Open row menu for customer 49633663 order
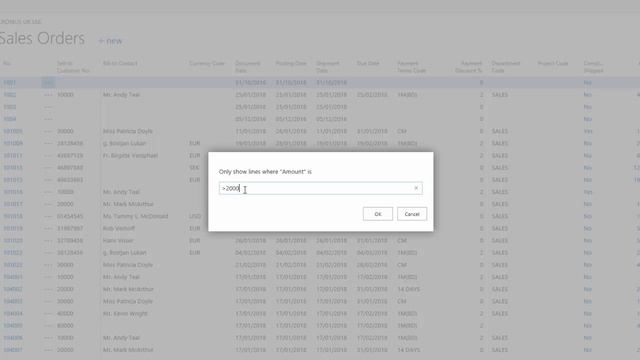The height and width of the screenshot is (360, 640). pos(48,180)
